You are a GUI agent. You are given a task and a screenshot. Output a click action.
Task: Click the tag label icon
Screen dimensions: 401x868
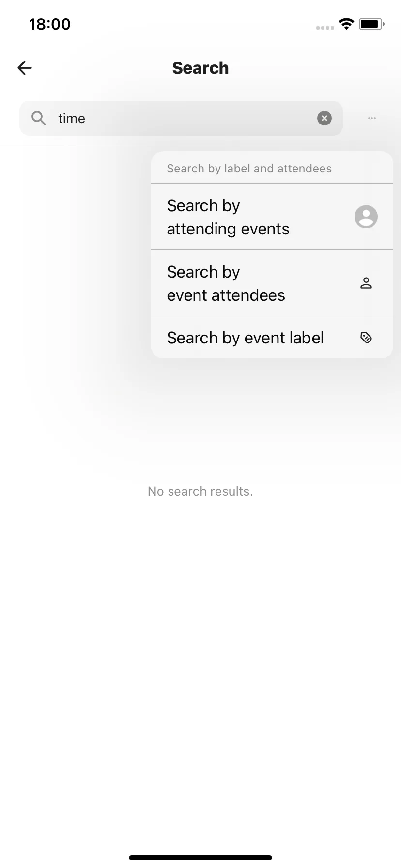click(366, 338)
